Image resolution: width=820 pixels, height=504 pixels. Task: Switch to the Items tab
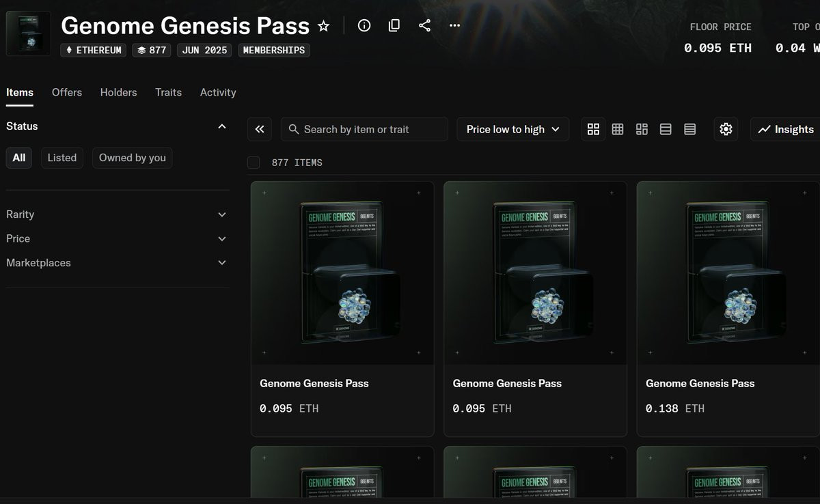click(20, 92)
